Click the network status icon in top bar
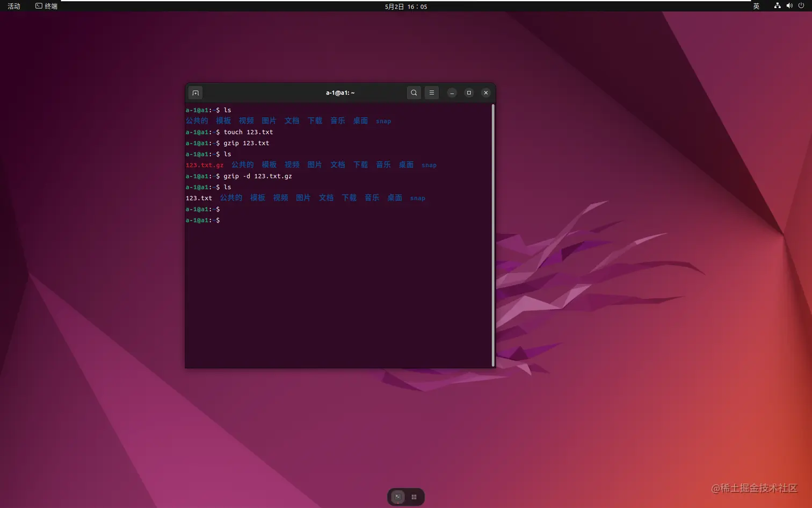 777,6
